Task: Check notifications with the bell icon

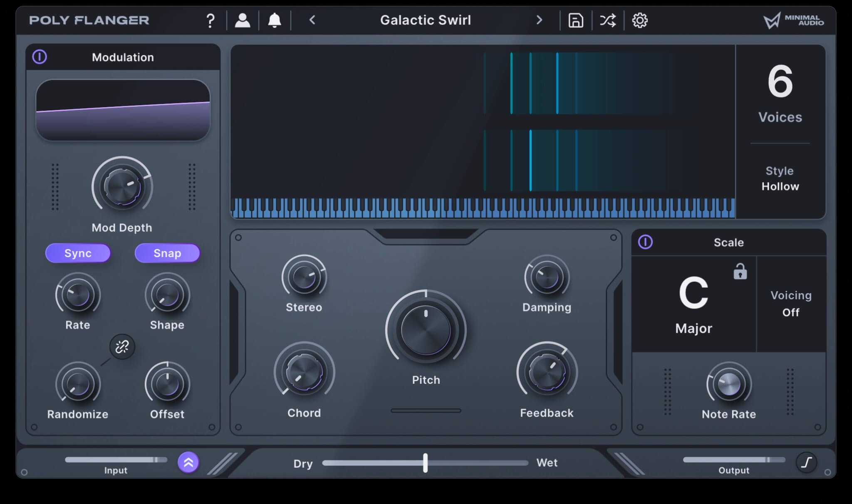Action: pos(274,20)
